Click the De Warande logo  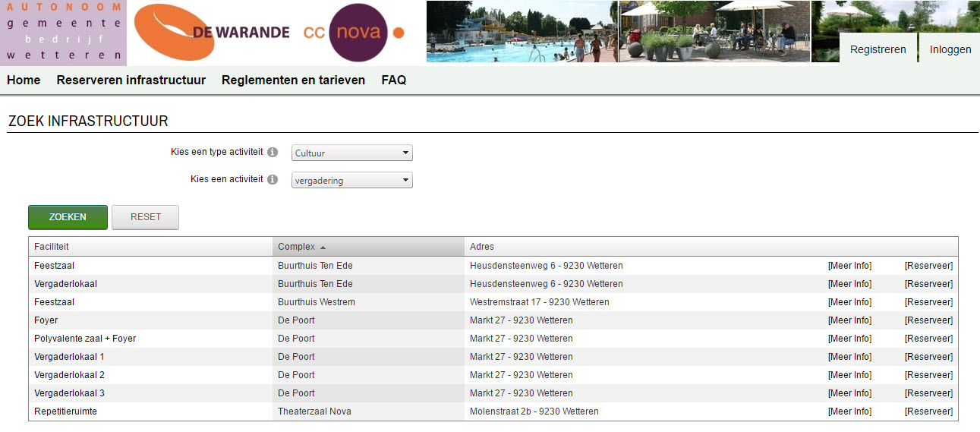coord(212,32)
